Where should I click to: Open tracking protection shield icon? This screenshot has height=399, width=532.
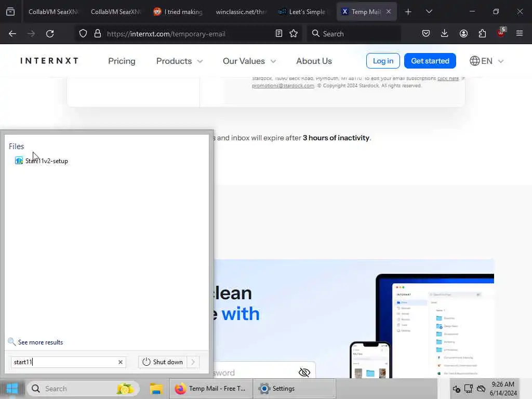point(83,34)
